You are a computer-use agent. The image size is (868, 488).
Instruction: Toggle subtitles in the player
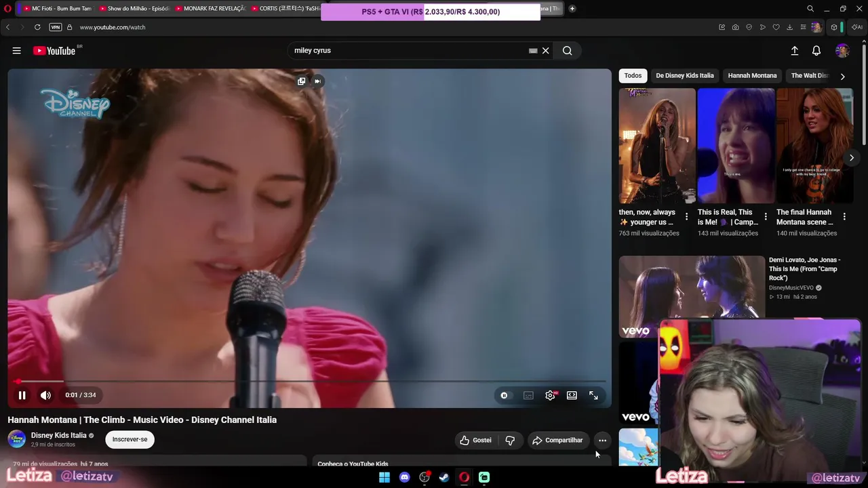[x=528, y=395]
